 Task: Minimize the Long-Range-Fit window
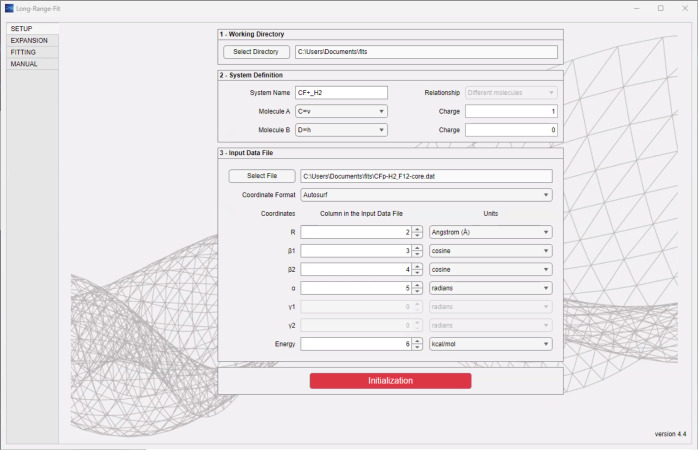[637, 8]
